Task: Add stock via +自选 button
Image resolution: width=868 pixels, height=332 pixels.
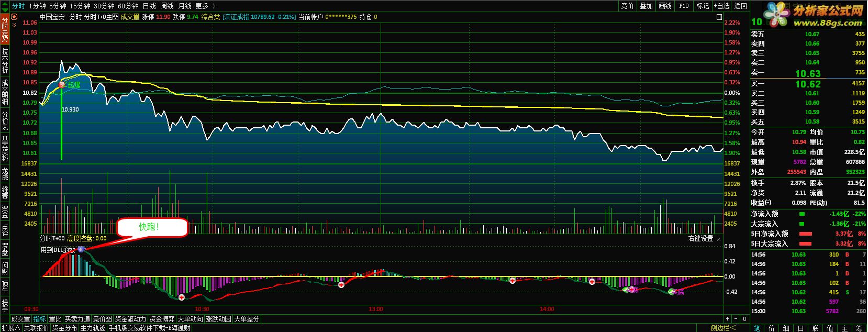Action: (721, 6)
